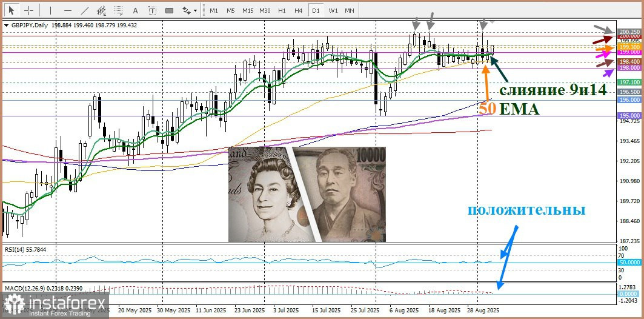Click the 28 Aug 2025 date label
This screenshot has height=319, width=644.
482,311
